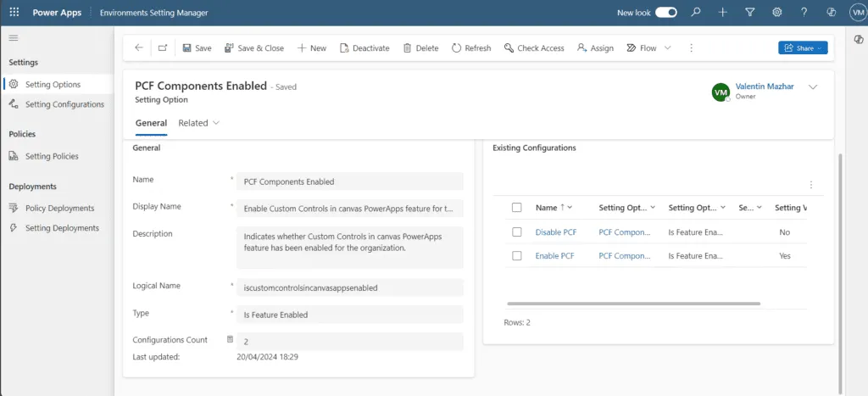Image resolution: width=868 pixels, height=396 pixels.
Task: Click the plus quick create icon
Action: tap(723, 12)
